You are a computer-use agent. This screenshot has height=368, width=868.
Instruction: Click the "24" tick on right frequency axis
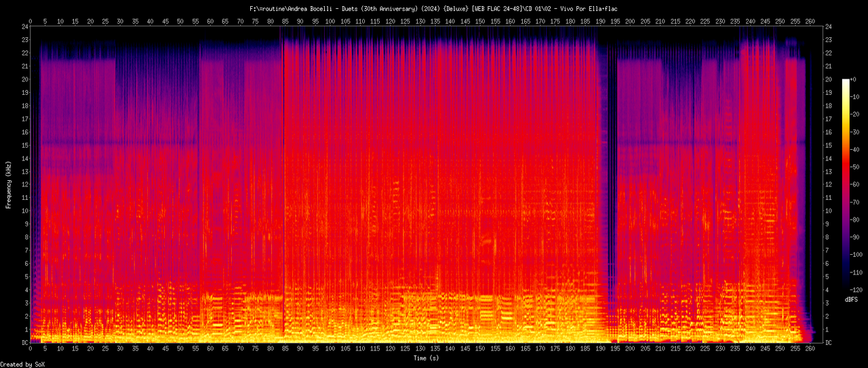[x=829, y=26]
